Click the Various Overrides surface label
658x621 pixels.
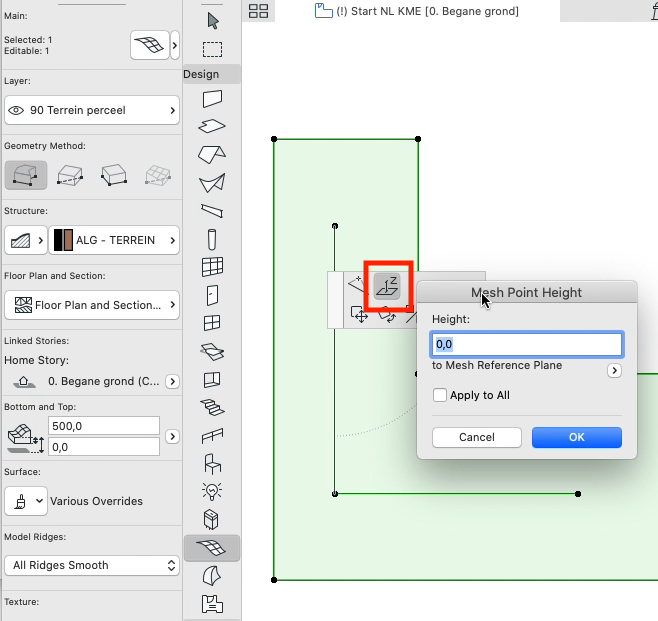(x=96, y=501)
